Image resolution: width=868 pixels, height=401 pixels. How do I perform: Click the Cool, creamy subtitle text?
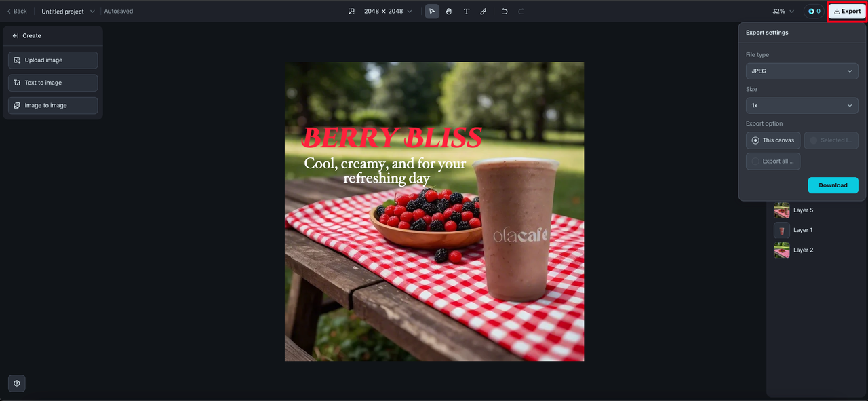(x=385, y=171)
